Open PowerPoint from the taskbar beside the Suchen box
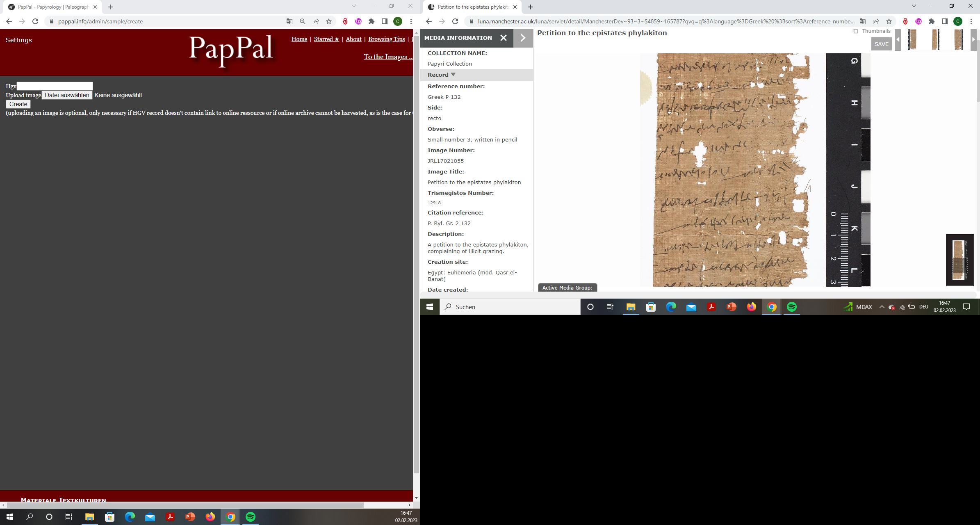The height and width of the screenshot is (525, 980). pos(731,307)
